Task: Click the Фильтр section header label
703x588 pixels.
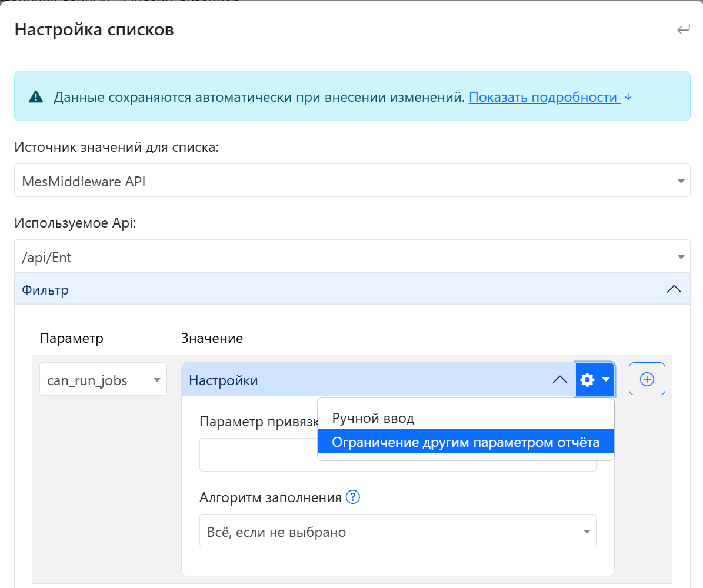Action: coord(45,289)
